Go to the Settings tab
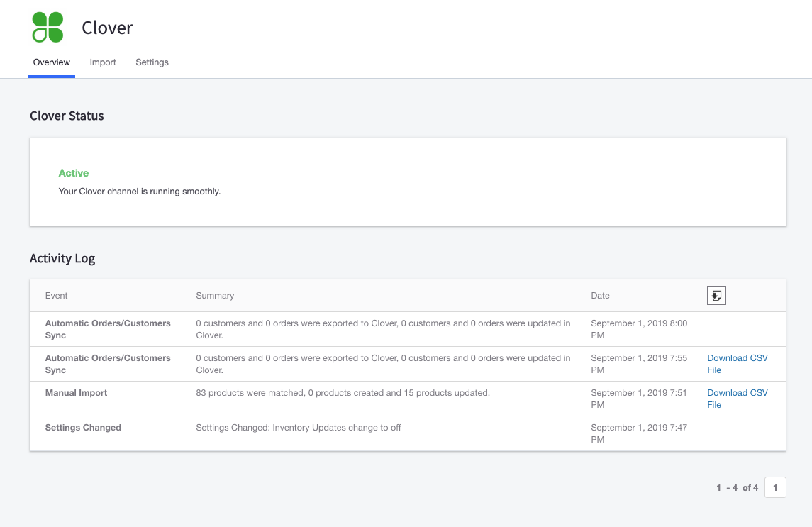The image size is (812, 527). click(x=152, y=62)
